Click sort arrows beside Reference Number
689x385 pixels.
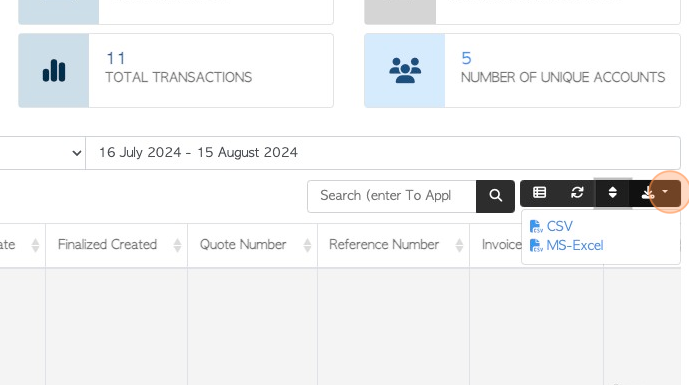459,245
